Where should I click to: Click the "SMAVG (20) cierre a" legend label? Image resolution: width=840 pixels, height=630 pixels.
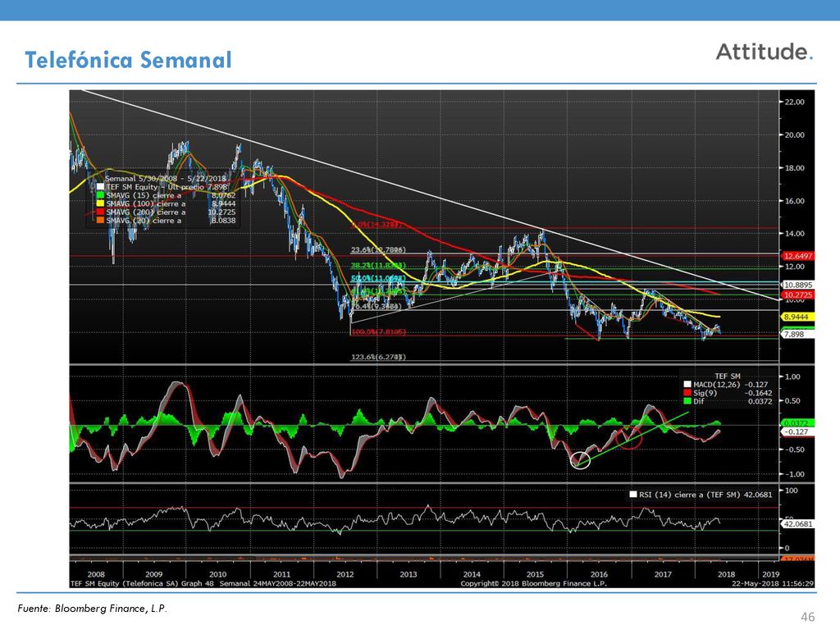point(144,220)
